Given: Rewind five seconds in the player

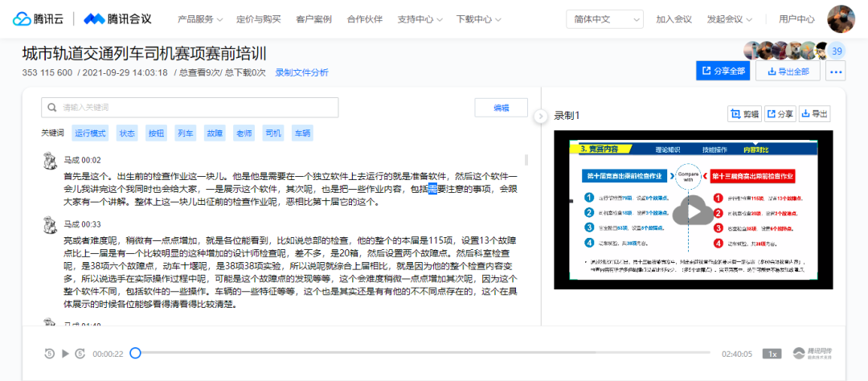Looking at the screenshot, I should click(x=49, y=354).
